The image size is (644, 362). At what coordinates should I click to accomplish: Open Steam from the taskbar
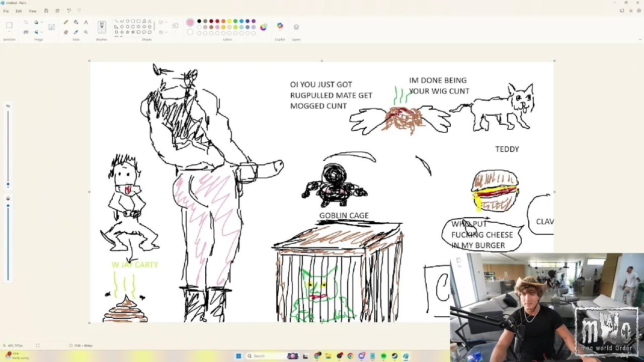click(394, 356)
